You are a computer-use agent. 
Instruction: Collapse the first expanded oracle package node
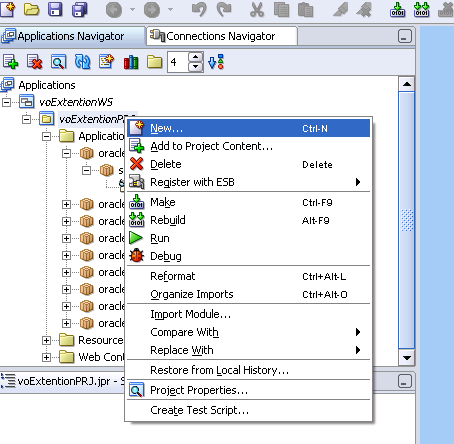point(66,153)
